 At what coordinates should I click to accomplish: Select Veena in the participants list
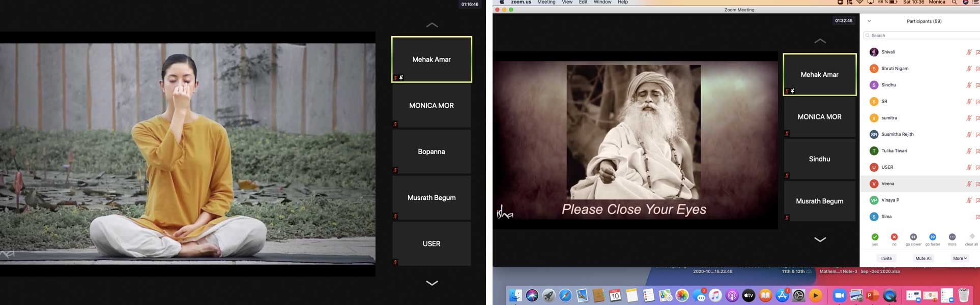pyautogui.click(x=920, y=184)
